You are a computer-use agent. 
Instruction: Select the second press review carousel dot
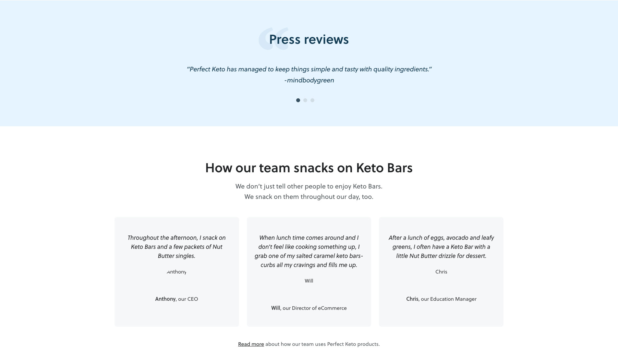(305, 100)
